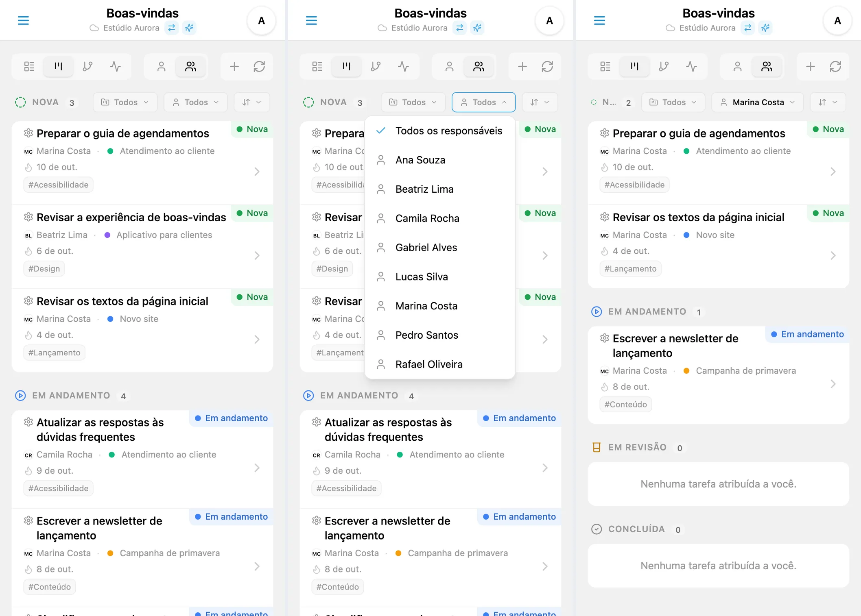This screenshot has width=861, height=616.
Task: Select the single person filter in the right panel
Action: coord(737,66)
